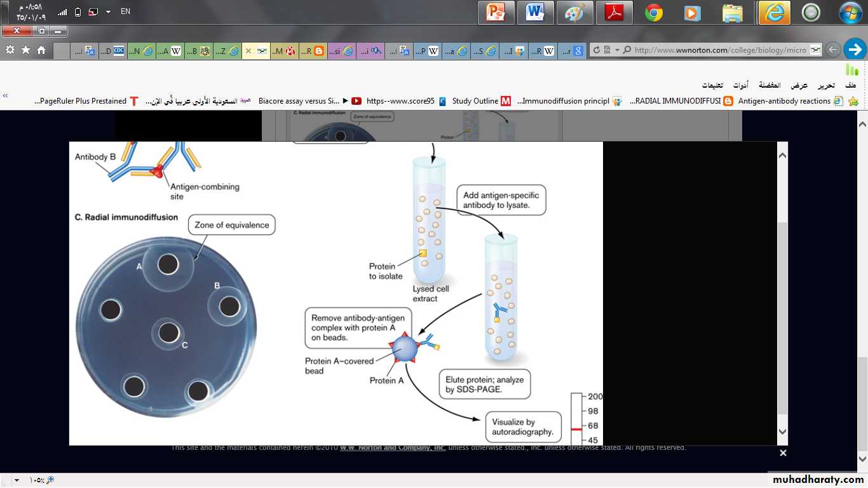Open the zoom level dropdown arrow
Image resolution: width=868 pixels, height=488 pixels.
(17, 480)
